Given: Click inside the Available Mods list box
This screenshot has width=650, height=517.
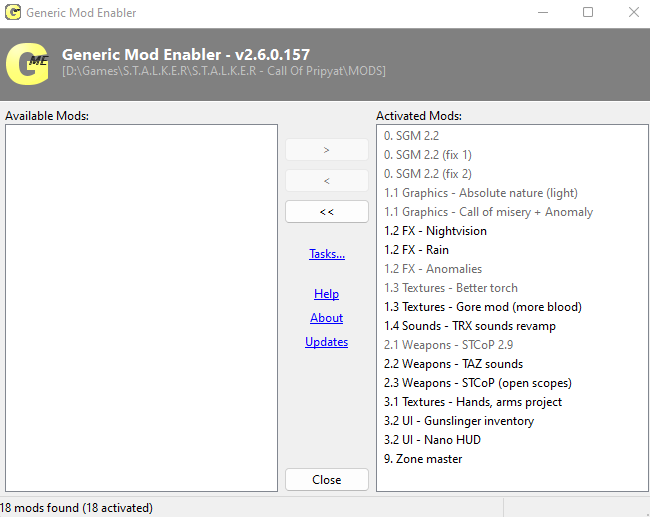Looking at the screenshot, I should [x=141, y=308].
